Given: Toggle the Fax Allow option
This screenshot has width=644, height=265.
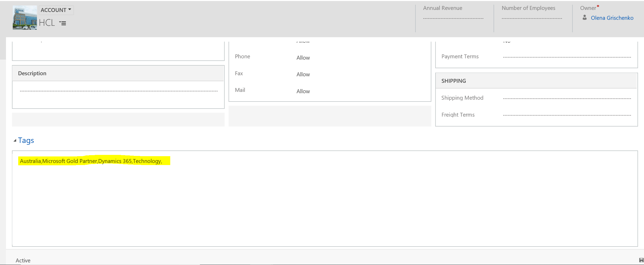Looking at the screenshot, I should click(303, 74).
